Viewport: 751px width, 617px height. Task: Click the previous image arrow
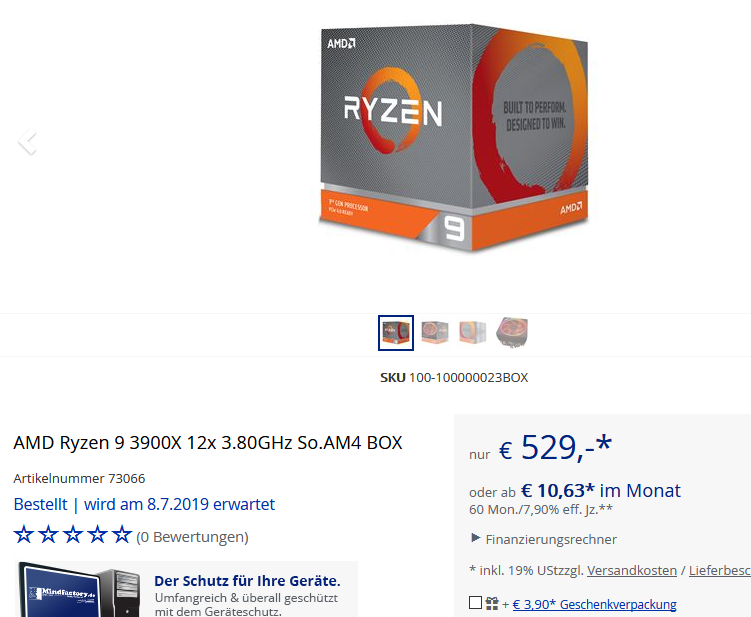(27, 142)
